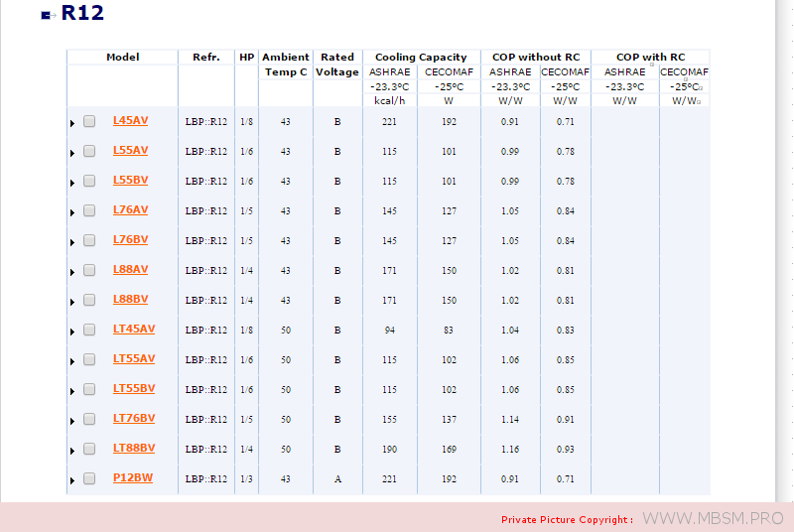Open the L55BV model link
Viewport: 794px width, 532px height.
pos(130,180)
